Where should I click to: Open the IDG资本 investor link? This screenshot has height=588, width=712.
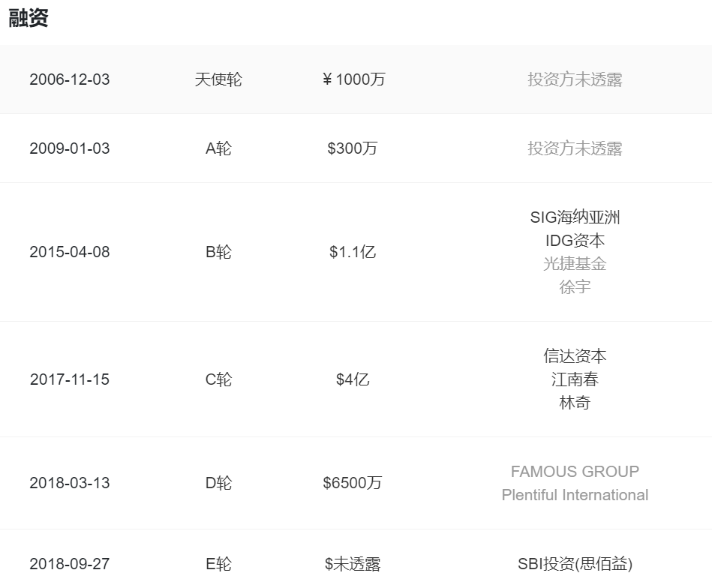point(575,241)
